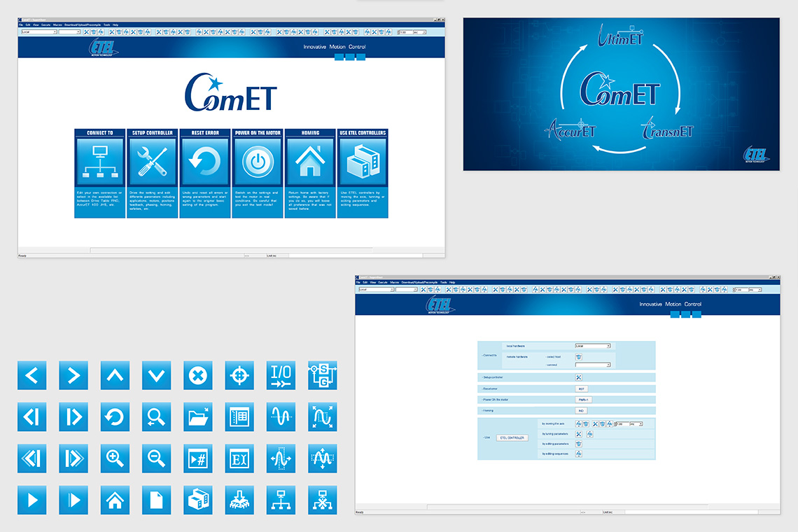
Task: Click the wave with dashed vertical cursor icon
Action: (x=281, y=458)
